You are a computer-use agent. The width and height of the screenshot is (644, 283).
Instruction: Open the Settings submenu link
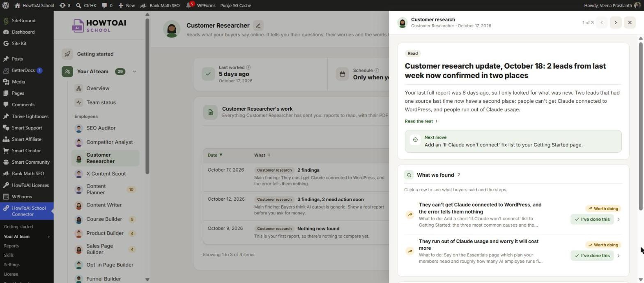point(11,265)
